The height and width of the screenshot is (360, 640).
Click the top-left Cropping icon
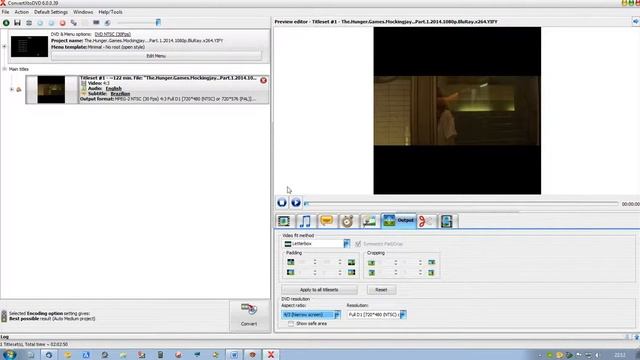tap(371, 262)
